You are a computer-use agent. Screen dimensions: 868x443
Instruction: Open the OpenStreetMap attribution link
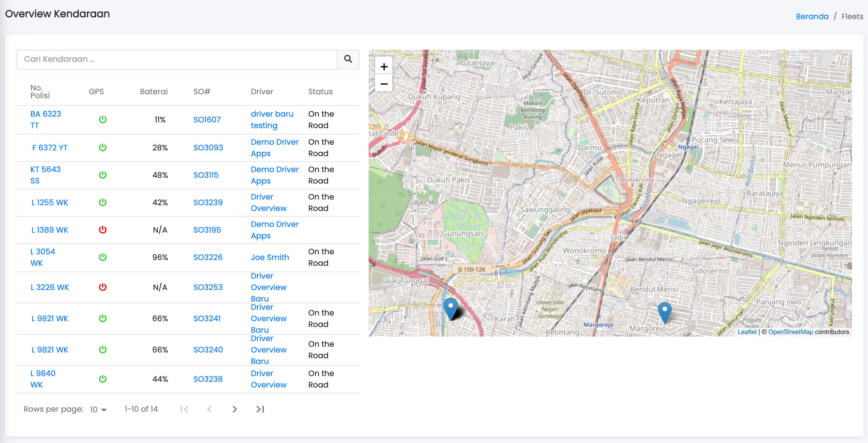[790, 331]
